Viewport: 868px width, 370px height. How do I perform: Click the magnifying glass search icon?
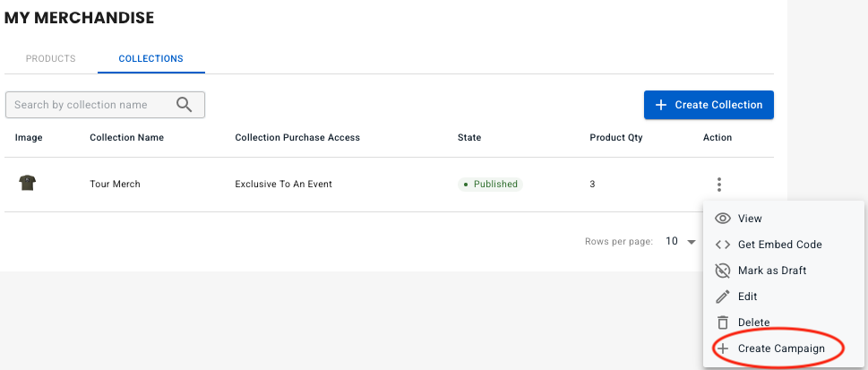(x=185, y=105)
